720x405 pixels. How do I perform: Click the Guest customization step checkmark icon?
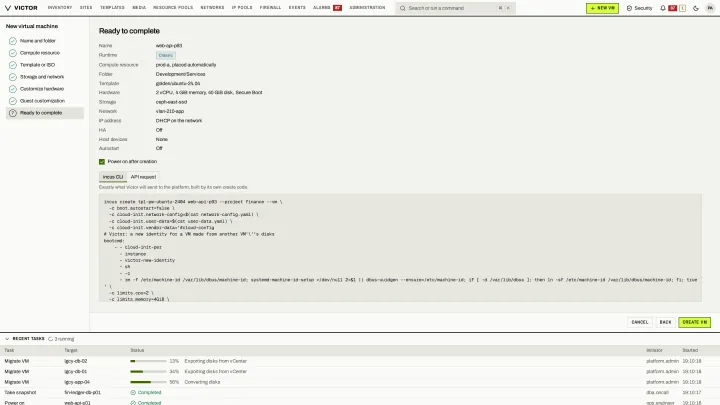13,101
